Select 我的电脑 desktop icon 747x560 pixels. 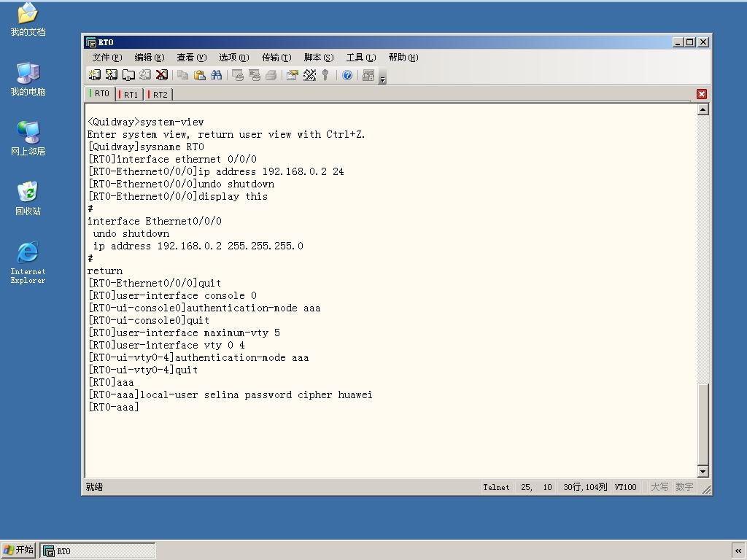click(28, 79)
